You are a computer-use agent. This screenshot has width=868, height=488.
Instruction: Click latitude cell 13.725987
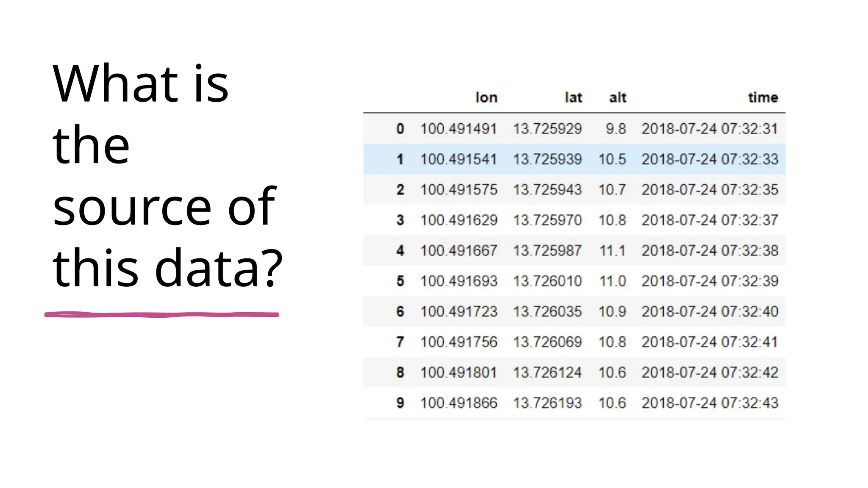[x=548, y=250]
